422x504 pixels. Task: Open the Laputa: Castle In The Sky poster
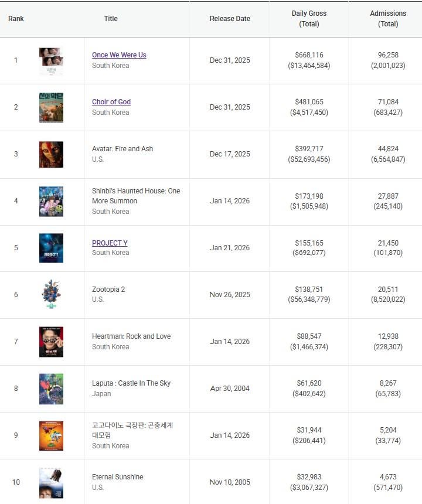pyautogui.click(x=51, y=389)
